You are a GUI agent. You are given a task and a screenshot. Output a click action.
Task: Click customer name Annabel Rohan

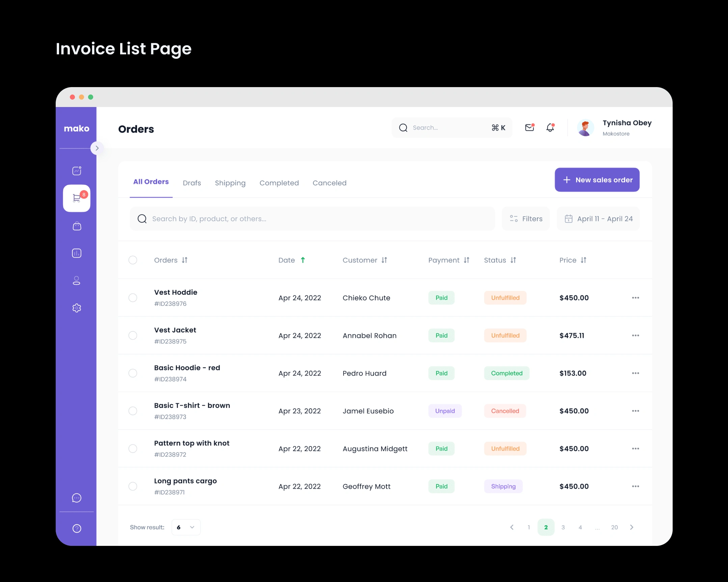point(370,336)
